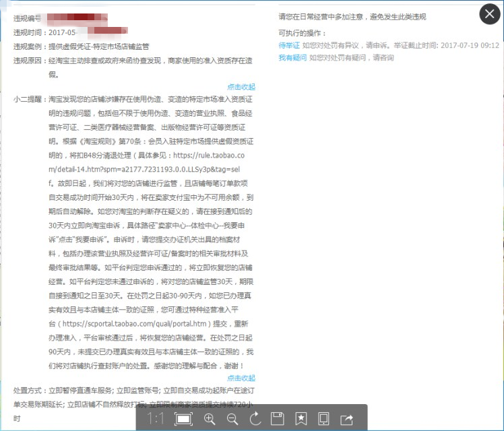Zoom out with the magnifier minus icon
The height and width of the screenshot is (431, 504).
tap(232, 419)
